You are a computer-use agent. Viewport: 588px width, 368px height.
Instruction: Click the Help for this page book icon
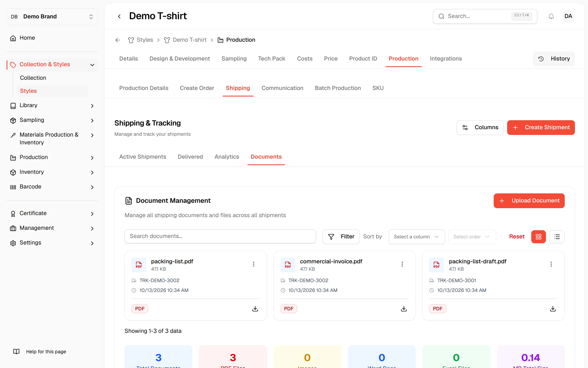point(16,351)
